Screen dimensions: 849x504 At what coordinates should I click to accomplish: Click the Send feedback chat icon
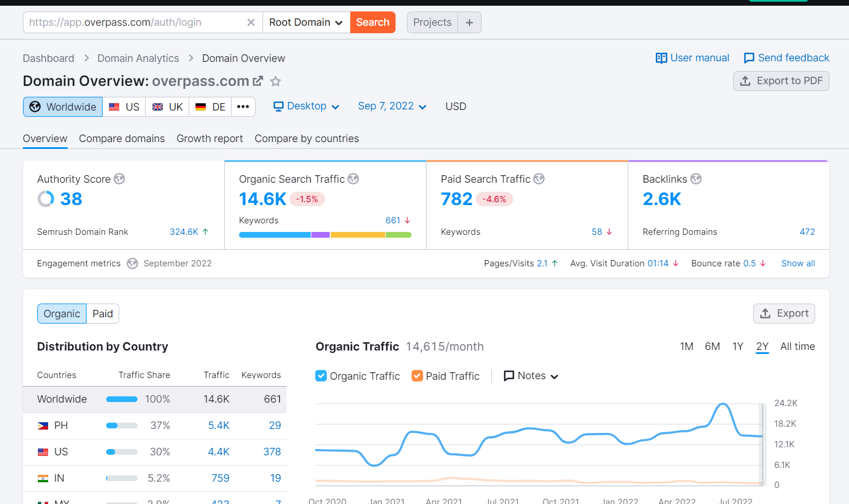coord(749,58)
